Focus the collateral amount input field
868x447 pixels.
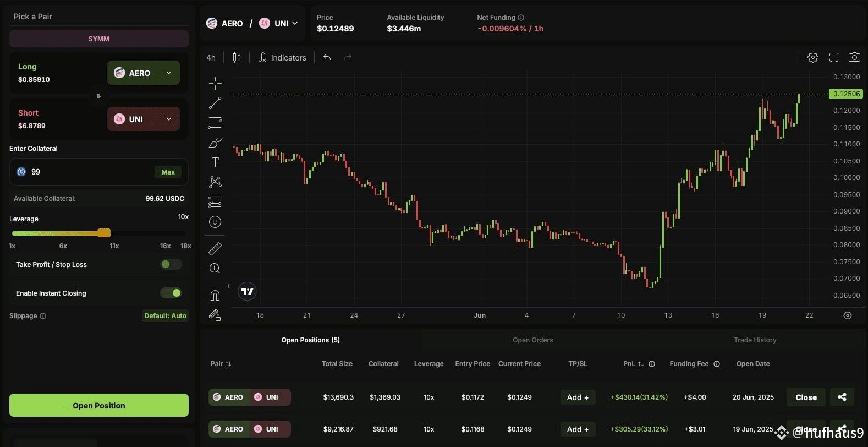(x=99, y=172)
